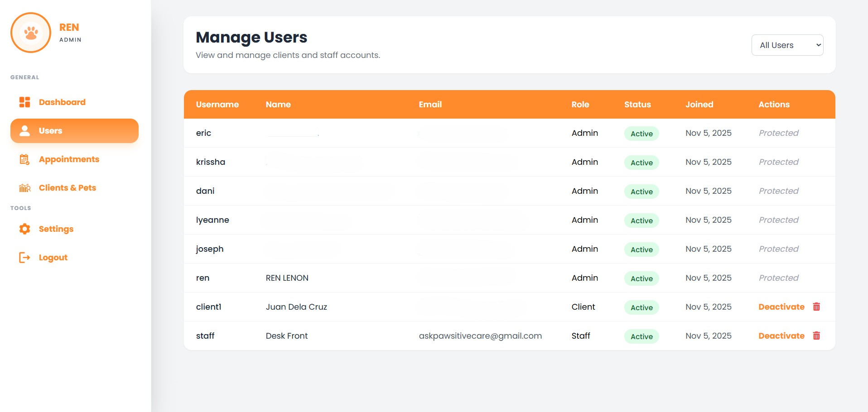Click the Users person icon in sidebar
The height and width of the screenshot is (412, 868).
pyautogui.click(x=24, y=130)
